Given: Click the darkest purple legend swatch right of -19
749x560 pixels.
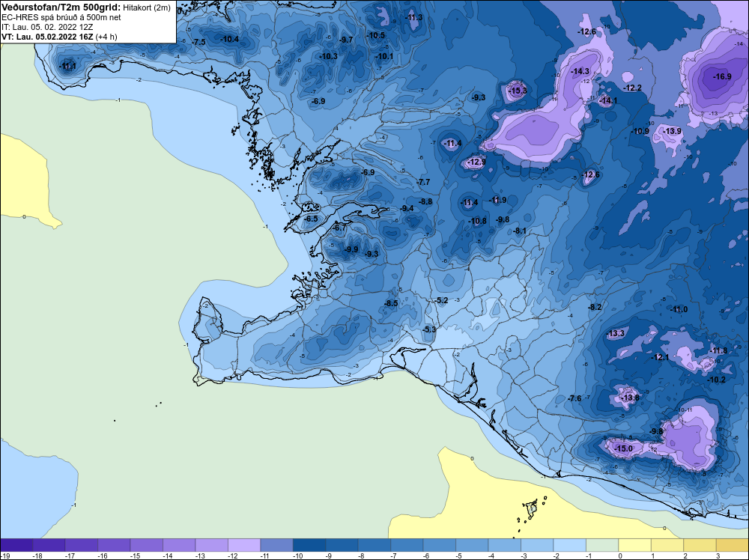Looking at the screenshot, I should [16, 545].
